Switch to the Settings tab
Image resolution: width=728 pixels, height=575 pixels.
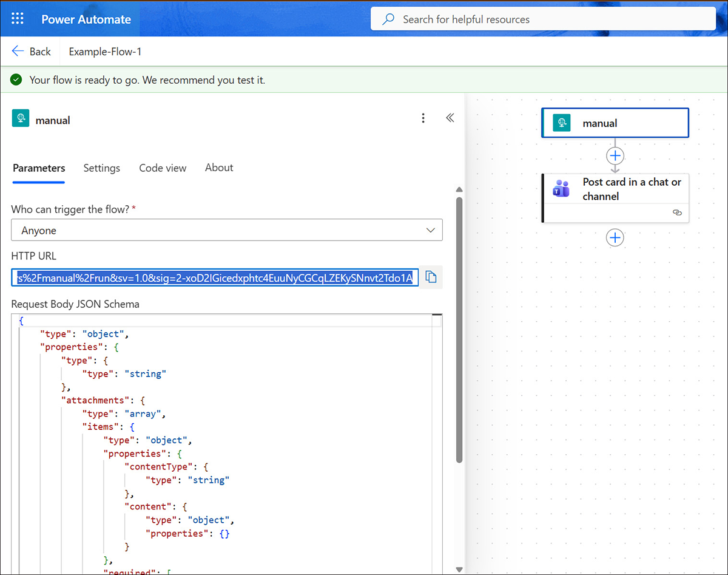pyautogui.click(x=101, y=168)
